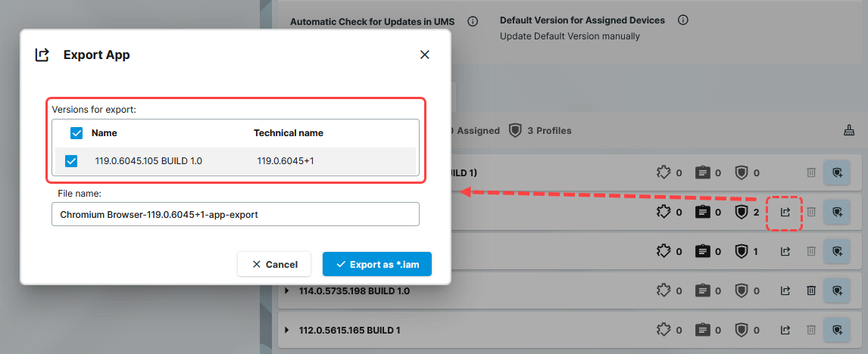
Task: Close the Export App dialog
Action: [425, 54]
